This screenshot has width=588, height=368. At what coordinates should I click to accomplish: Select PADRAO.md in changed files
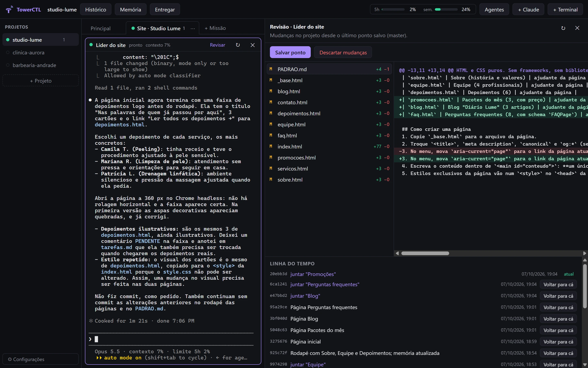pyautogui.click(x=329, y=69)
